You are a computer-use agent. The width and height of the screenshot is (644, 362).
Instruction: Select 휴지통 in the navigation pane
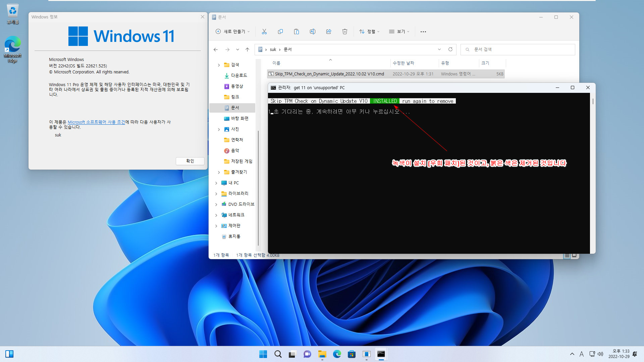point(231,236)
